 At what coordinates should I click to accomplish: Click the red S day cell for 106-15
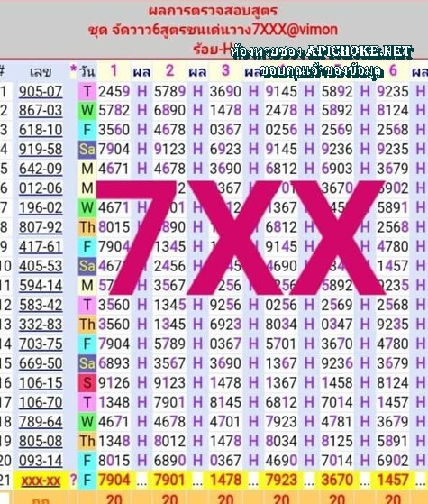87,382
